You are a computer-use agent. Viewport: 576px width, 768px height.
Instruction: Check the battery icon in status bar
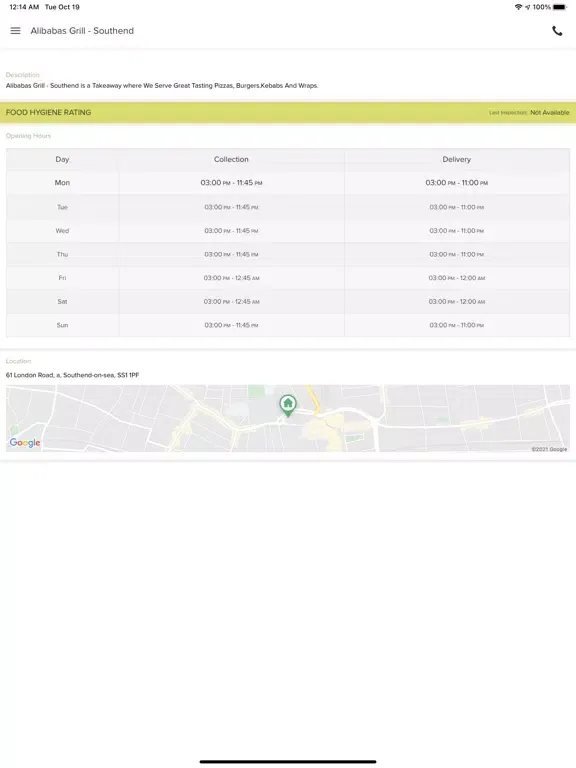pyautogui.click(x=560, y=7)
